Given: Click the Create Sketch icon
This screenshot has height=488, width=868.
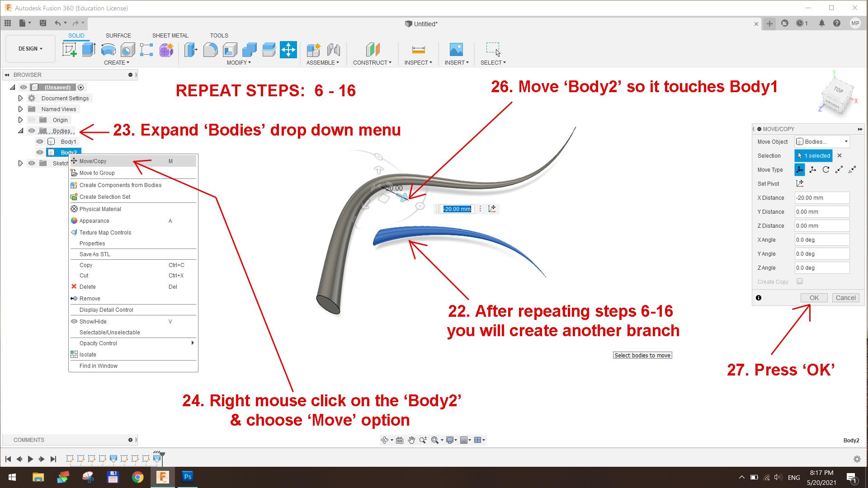Looking at the screenshot, I should [70, 50].
